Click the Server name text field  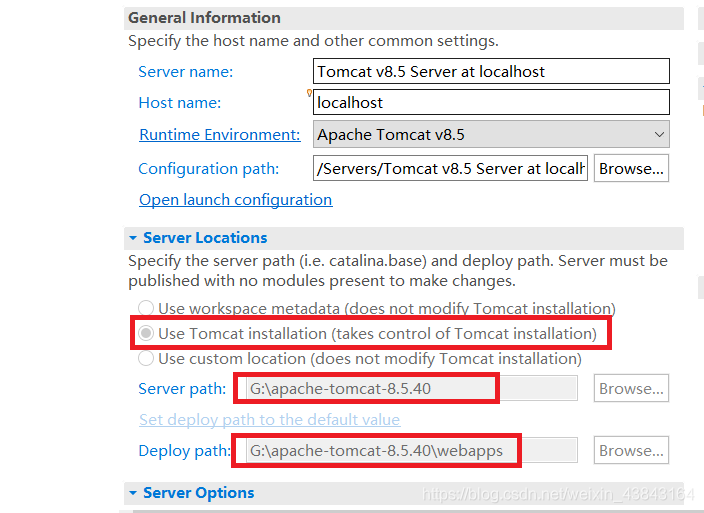pos(491,71)
